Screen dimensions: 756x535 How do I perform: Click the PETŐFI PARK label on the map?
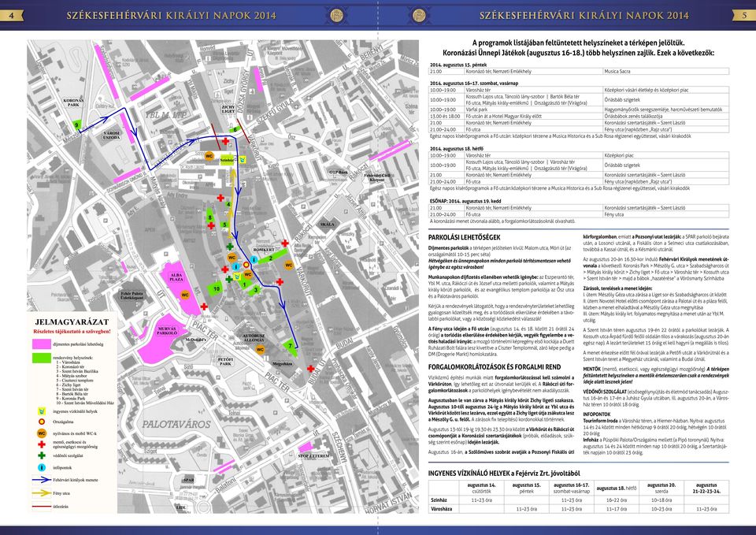point(225,362)
